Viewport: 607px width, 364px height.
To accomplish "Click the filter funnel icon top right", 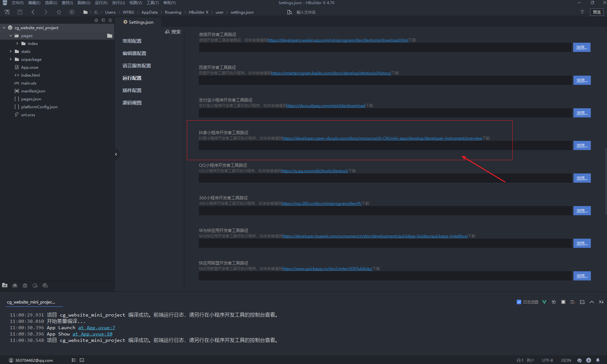I will click(x=582, y=12).
